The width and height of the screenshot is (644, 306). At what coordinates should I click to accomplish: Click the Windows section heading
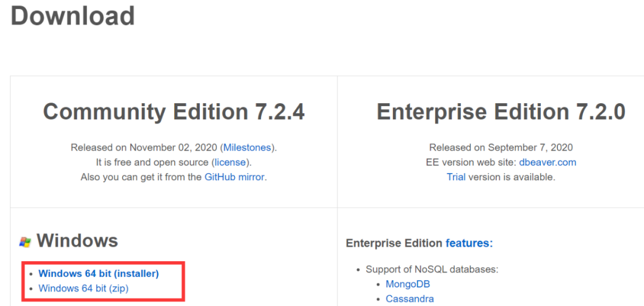78,241
